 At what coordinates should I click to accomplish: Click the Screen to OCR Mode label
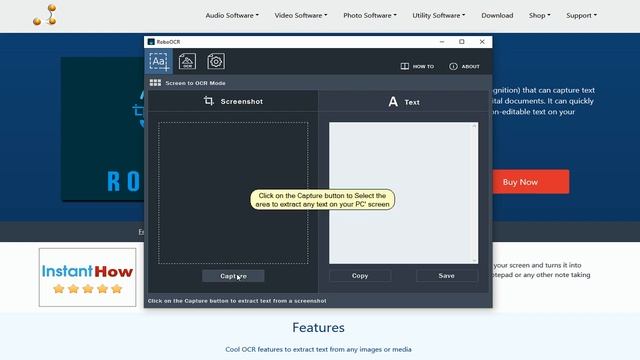[x=196, y=83]
